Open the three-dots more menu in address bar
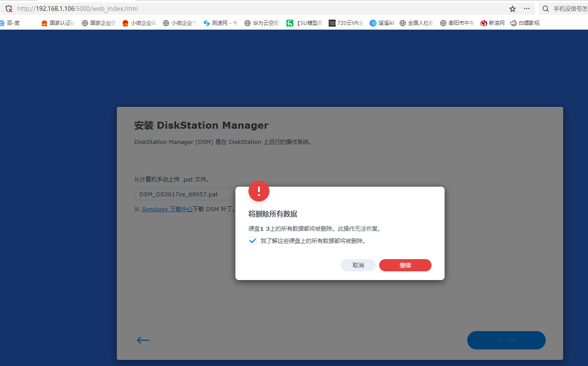Image resolution: width=588 pixels, height=366 pixels. [x=527, y=9]
